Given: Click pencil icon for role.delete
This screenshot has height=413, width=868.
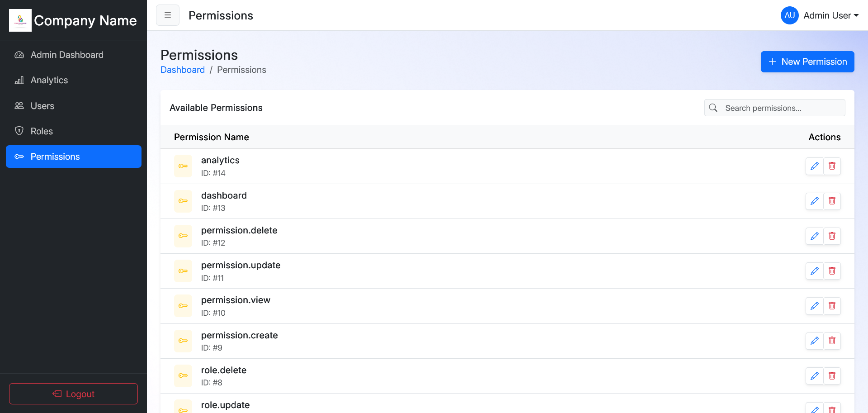Looking at the screenshot, I should [x=814, y=376].
